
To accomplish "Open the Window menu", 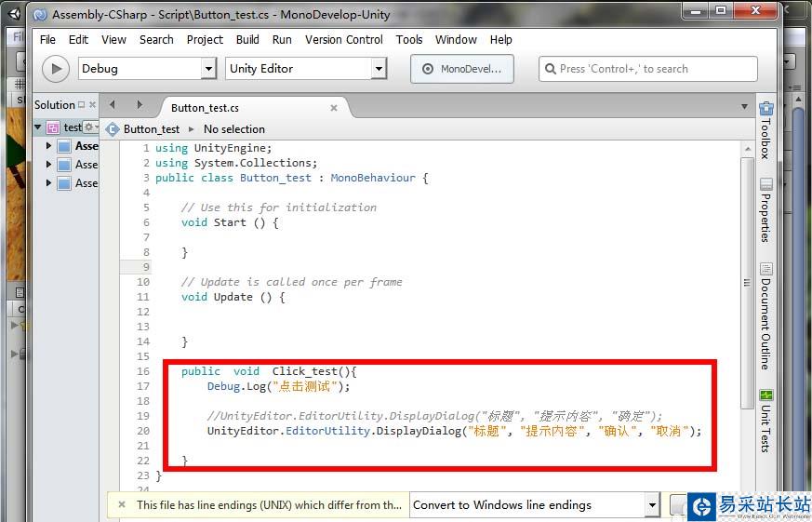I will [x=456, y=39].
